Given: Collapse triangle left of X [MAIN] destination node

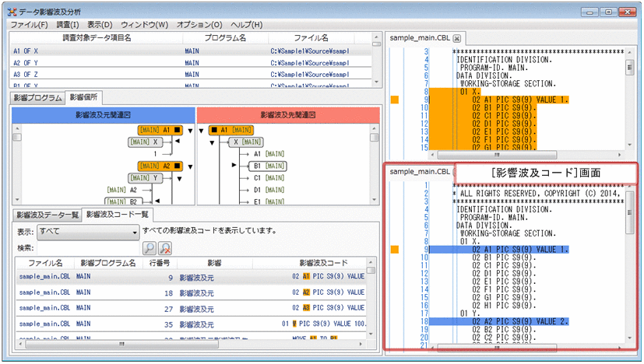Looking at the screenshot, I should coord(212,143).
